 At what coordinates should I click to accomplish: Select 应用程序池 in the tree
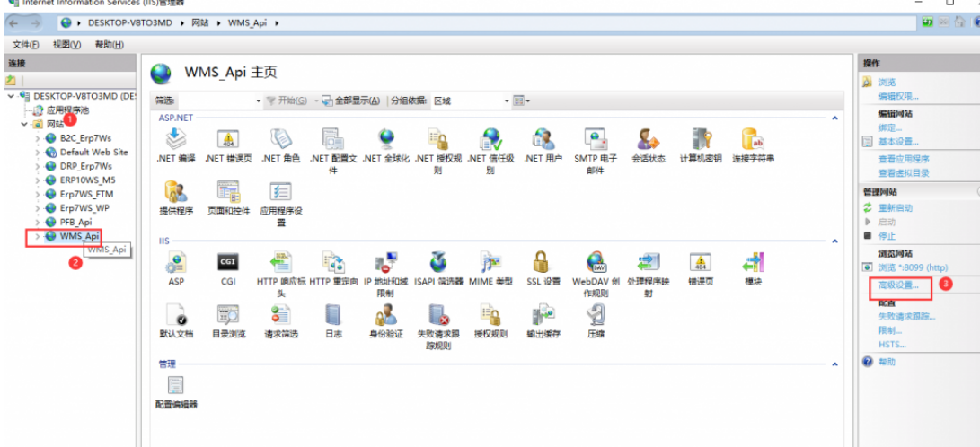tap(68, 110)
